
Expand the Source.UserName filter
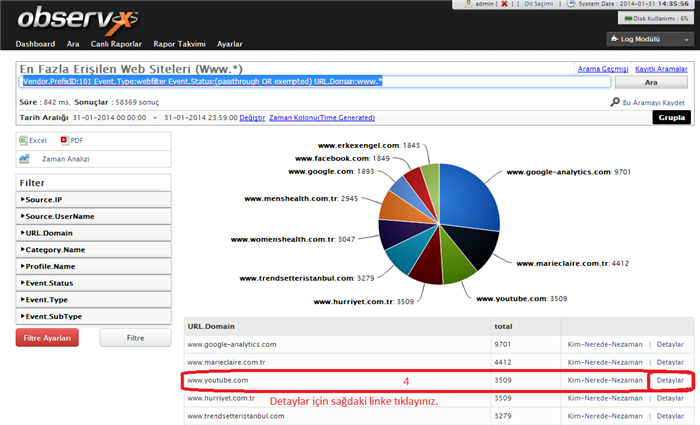click(93, 216)
